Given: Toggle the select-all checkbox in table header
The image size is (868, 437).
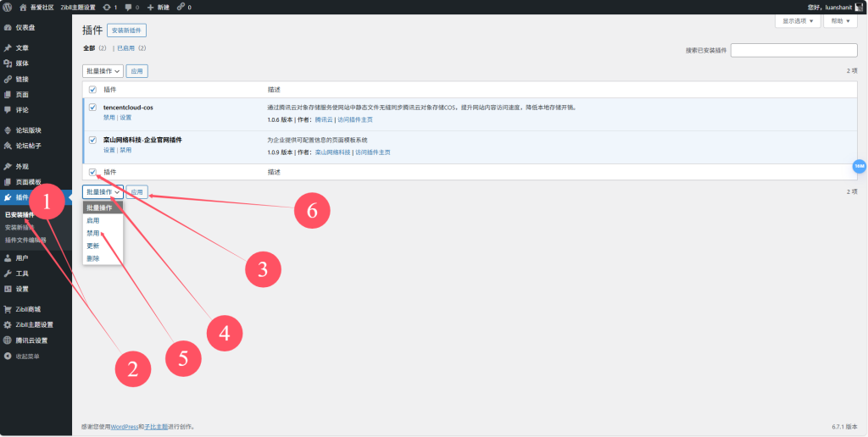Looking at the screenshot, I should click(x=92, y=89).
